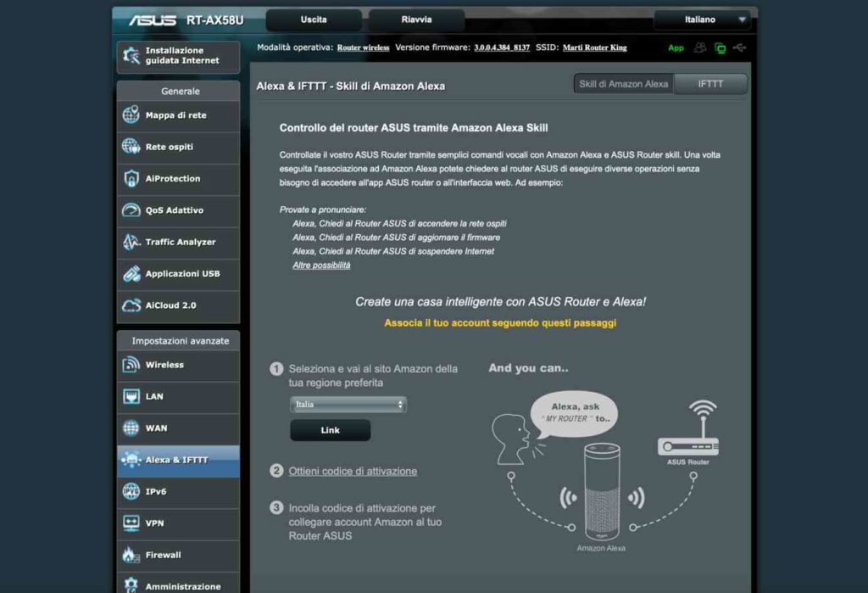Click the firmware version number link
This screenshot has height=593, width=868.
502,48
